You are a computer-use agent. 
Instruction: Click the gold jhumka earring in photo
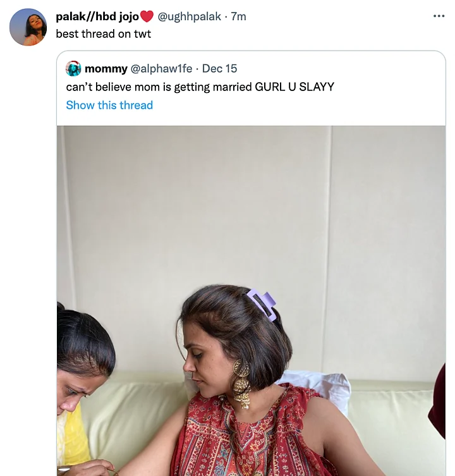pyautogui.click(x=241, y=382)
